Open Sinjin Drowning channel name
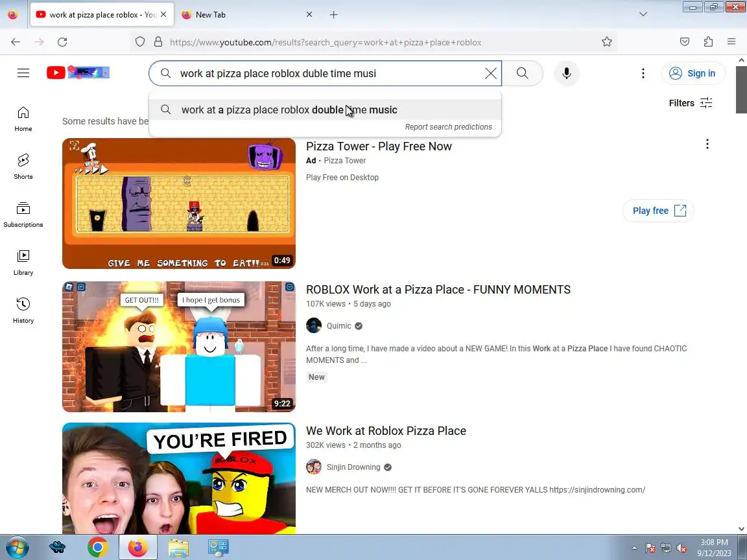Image resolution: width=747 pixels, height=560 pixels. [353, 467]
